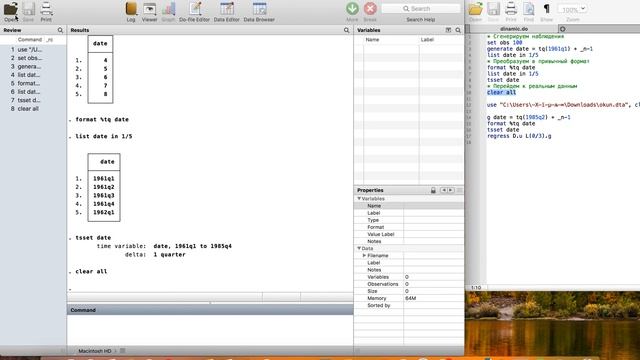Open the Graph window tool
The height and width of the screenshot is (360, 640).
168,11
